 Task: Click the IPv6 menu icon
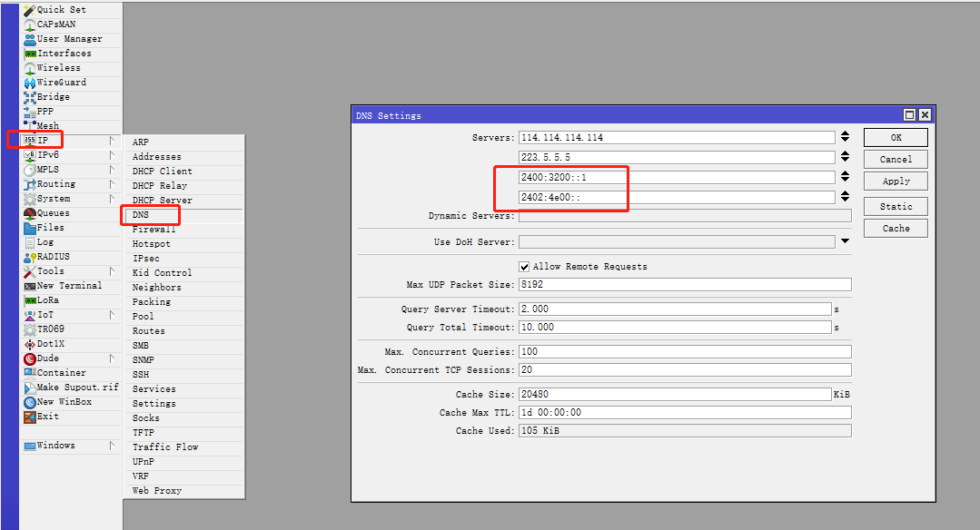click(29, 155)
